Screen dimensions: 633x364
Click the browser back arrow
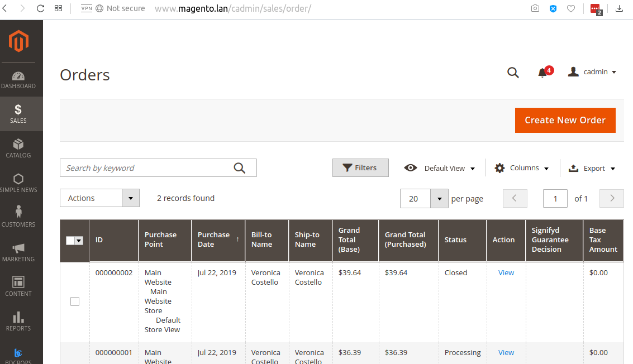coord(5,8)
